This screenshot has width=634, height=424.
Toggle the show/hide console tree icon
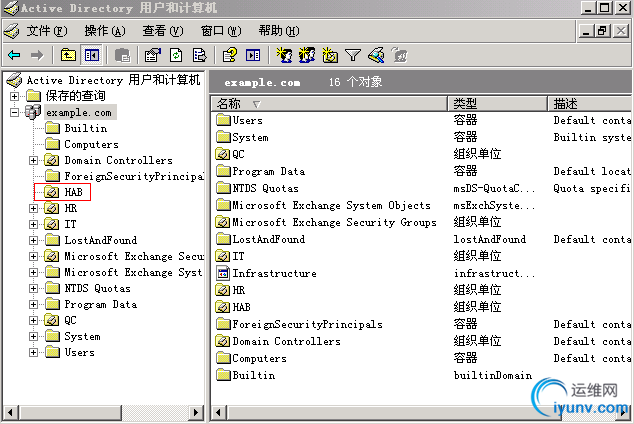[x=92, y=55]
